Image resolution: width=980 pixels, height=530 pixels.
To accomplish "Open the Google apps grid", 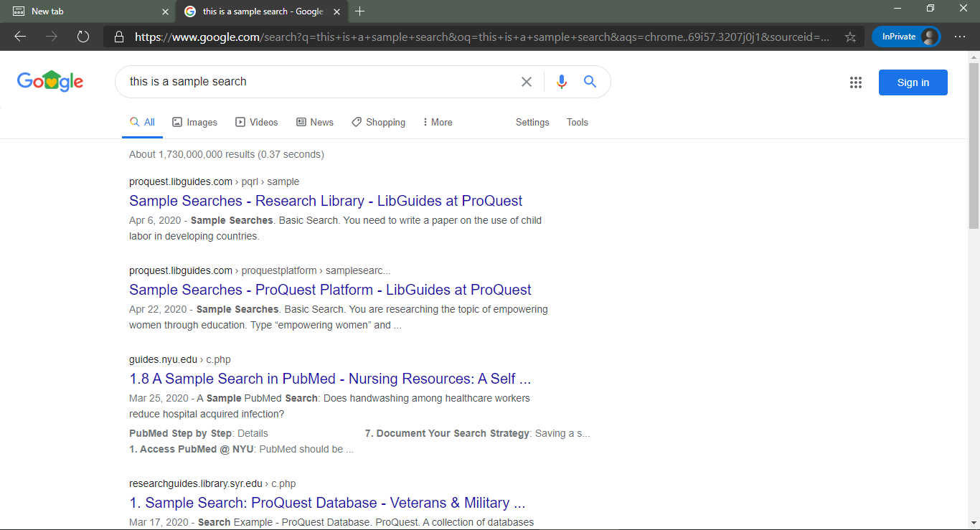I will click(x=856, y=82).
